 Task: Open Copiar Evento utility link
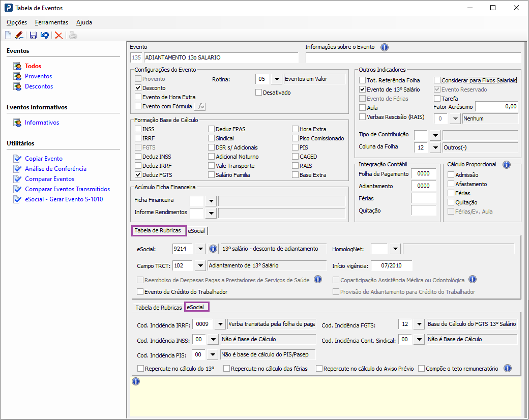click(44, 159)
